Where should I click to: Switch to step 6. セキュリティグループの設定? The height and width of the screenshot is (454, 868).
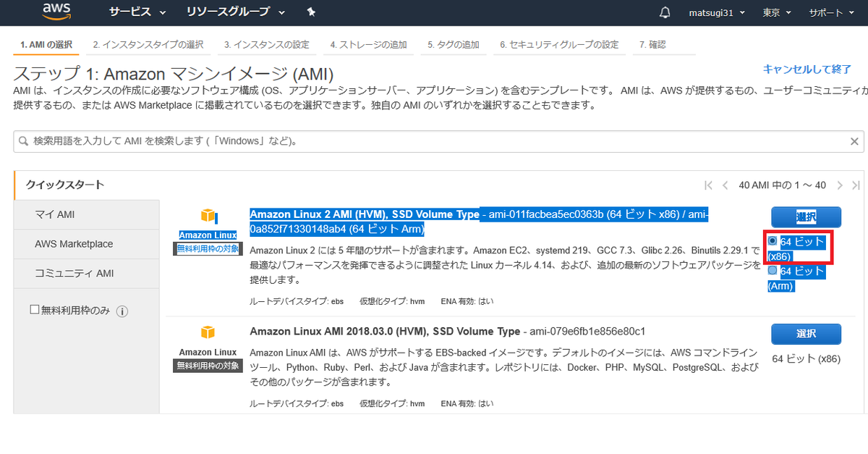coord(559,45)
